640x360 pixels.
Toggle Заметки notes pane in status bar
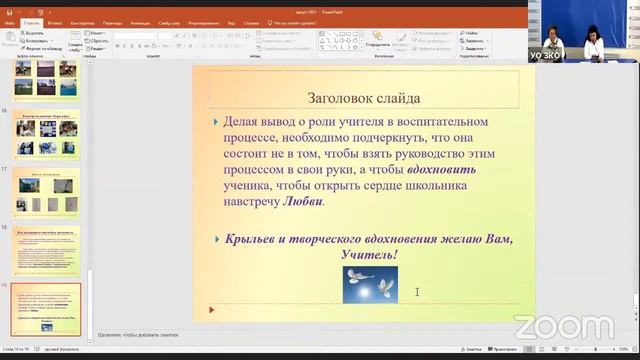pyautogui.click(x=471, y=349)
